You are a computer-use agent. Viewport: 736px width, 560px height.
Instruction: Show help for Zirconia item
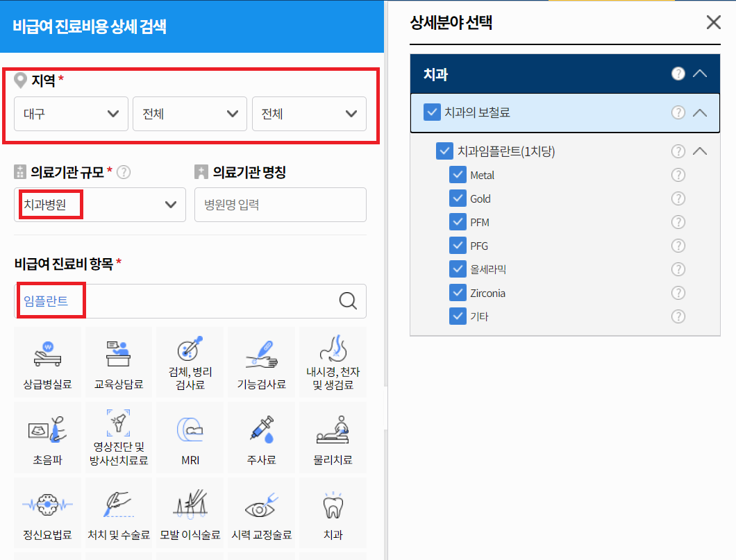pos(678,293)
